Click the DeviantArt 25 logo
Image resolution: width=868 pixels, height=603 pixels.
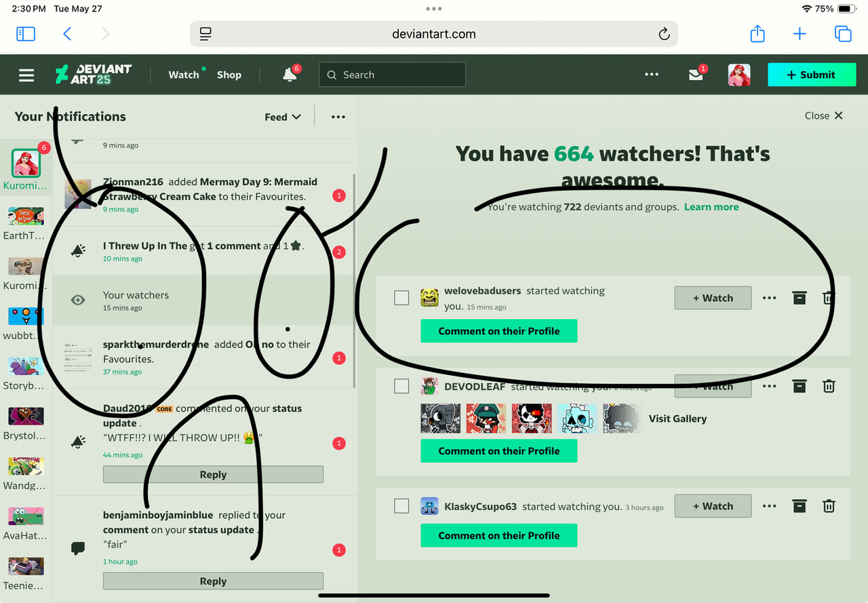pos(94,75)
